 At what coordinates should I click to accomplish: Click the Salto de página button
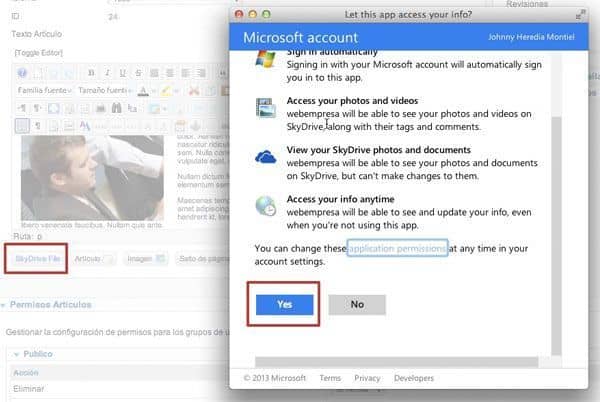[204, 259]
